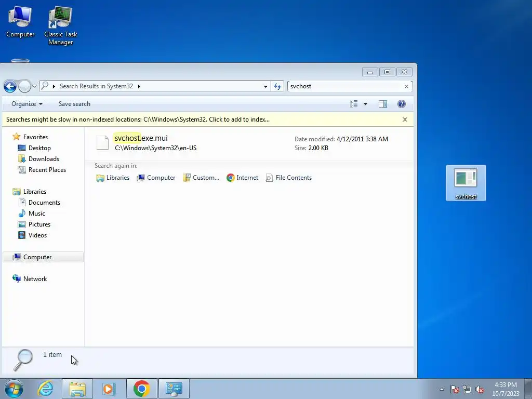Screen dimensions: 532x399
Task: Click the Windows Explorer taskbar button
Action: [77, 389]
